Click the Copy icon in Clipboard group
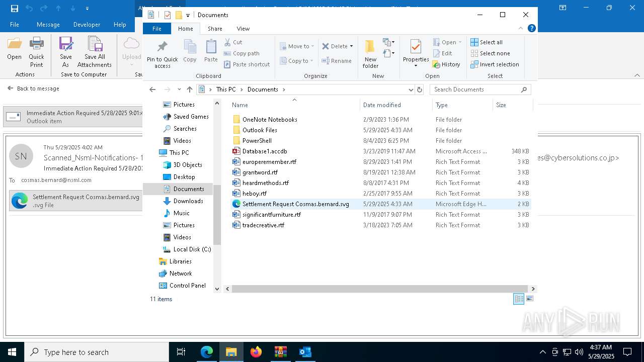Screen dimensions: 644x362 pyautogui.click(x=190, y=47)
